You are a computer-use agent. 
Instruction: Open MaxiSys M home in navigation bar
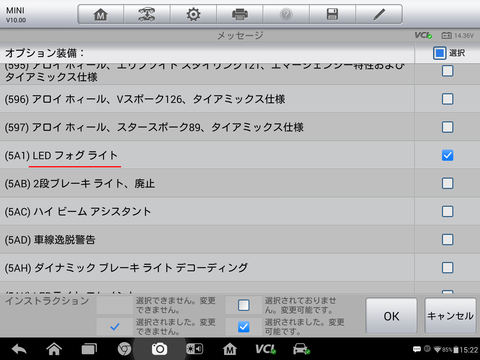[230, 349]
